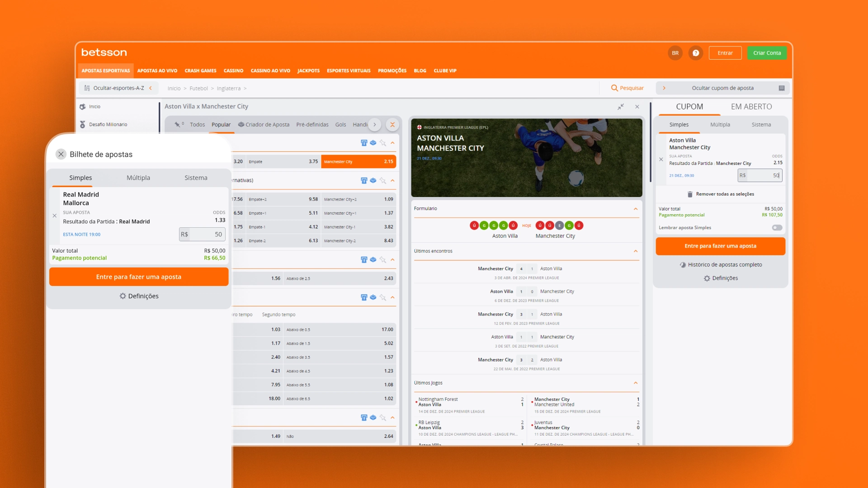Open the help question mark icon

coord(696,53)
